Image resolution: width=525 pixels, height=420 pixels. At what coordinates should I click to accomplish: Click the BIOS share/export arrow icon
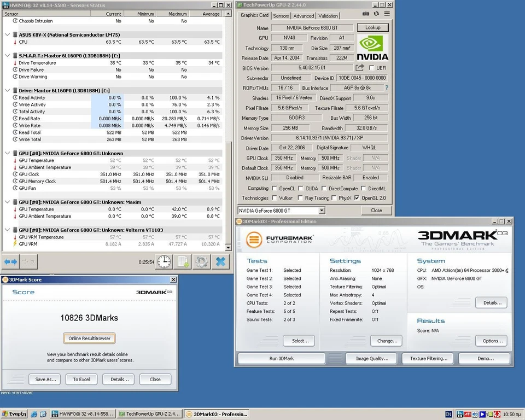[359, 68]
